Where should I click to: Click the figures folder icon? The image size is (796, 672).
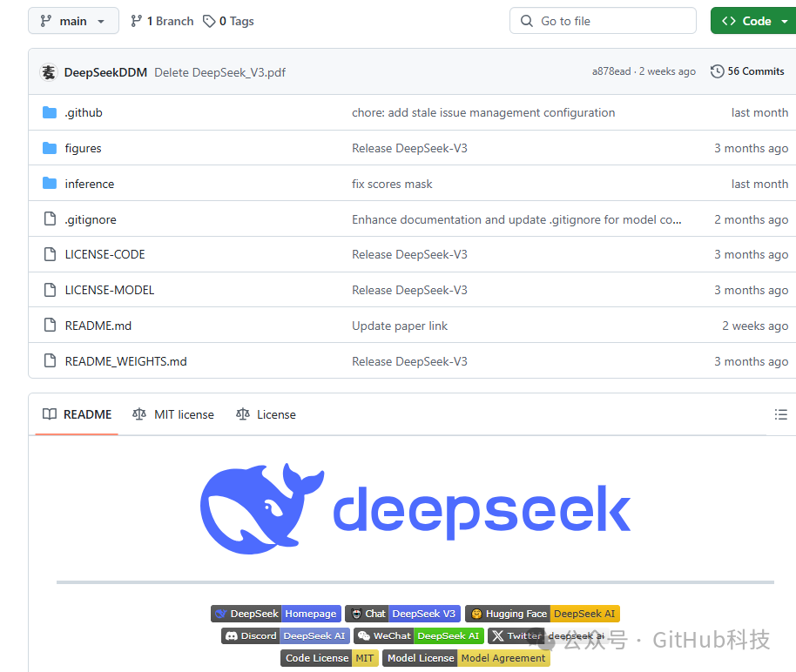50,148
